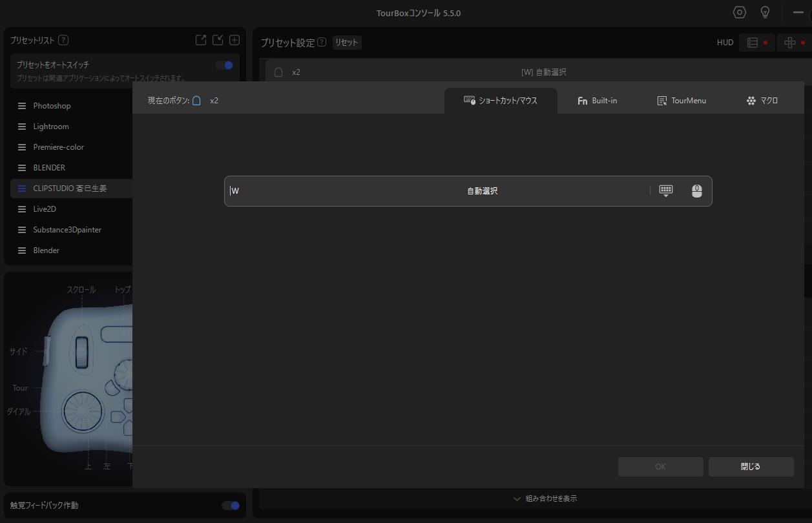Image resolution: width=812 pixels, height=523 pixels.
Task: Minimize the TourBox console window
Action: click(x=798, y=12)
